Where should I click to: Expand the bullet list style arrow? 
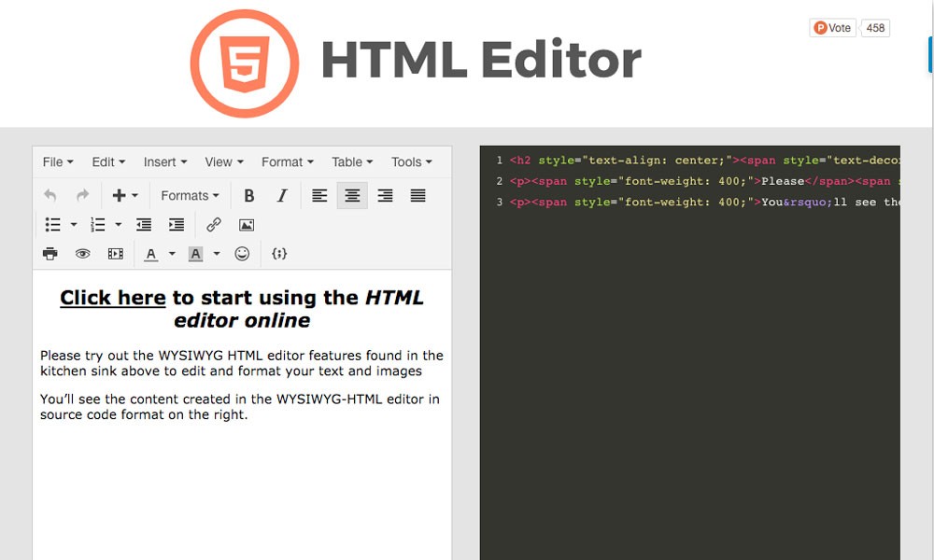coord(74,225)
